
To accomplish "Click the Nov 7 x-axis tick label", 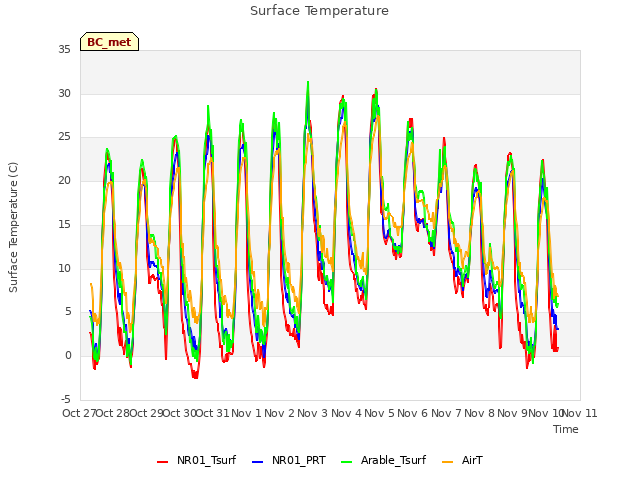I will pos(446,413).
